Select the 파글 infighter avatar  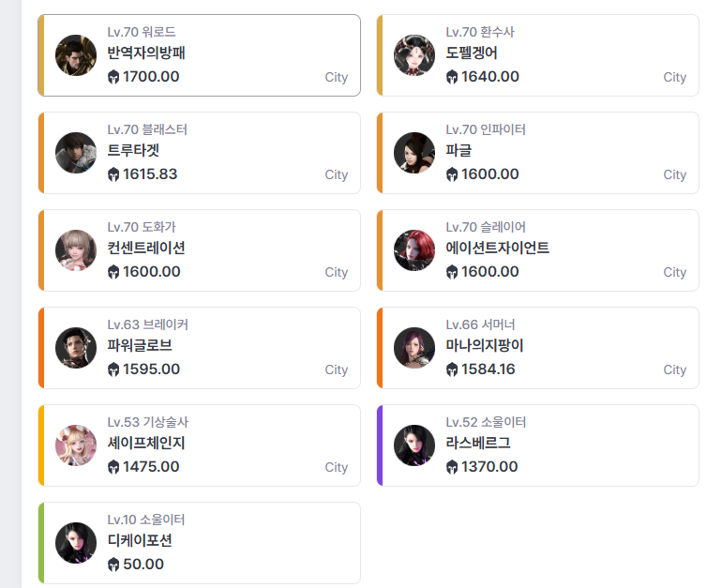(414, 153)
